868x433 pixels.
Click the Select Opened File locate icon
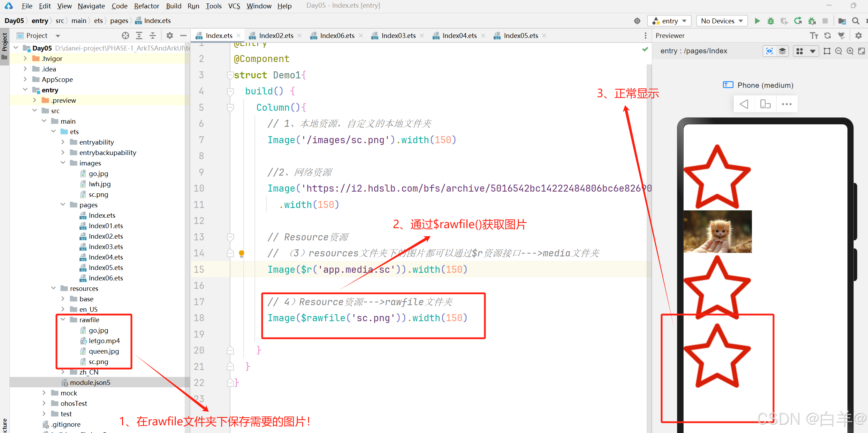[125, 36]
